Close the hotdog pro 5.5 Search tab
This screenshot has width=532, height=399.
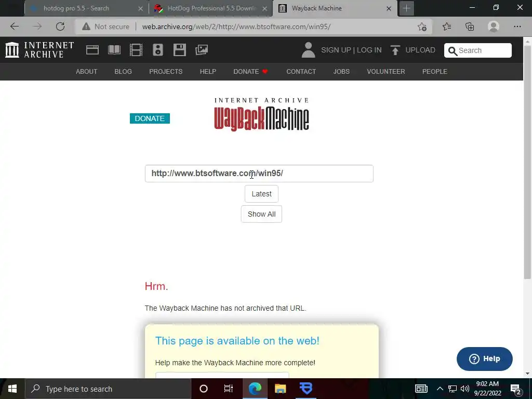click(140, 8)
